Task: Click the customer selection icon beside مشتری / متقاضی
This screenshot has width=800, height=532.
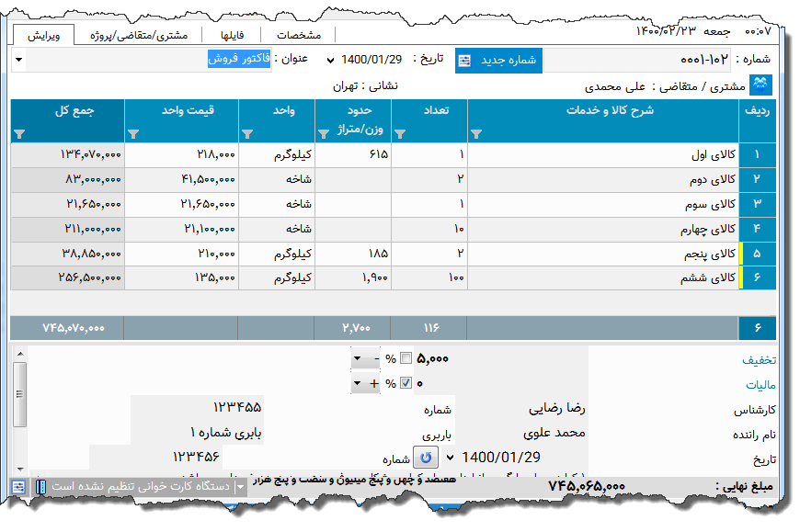Action: (x=759, y=84)
